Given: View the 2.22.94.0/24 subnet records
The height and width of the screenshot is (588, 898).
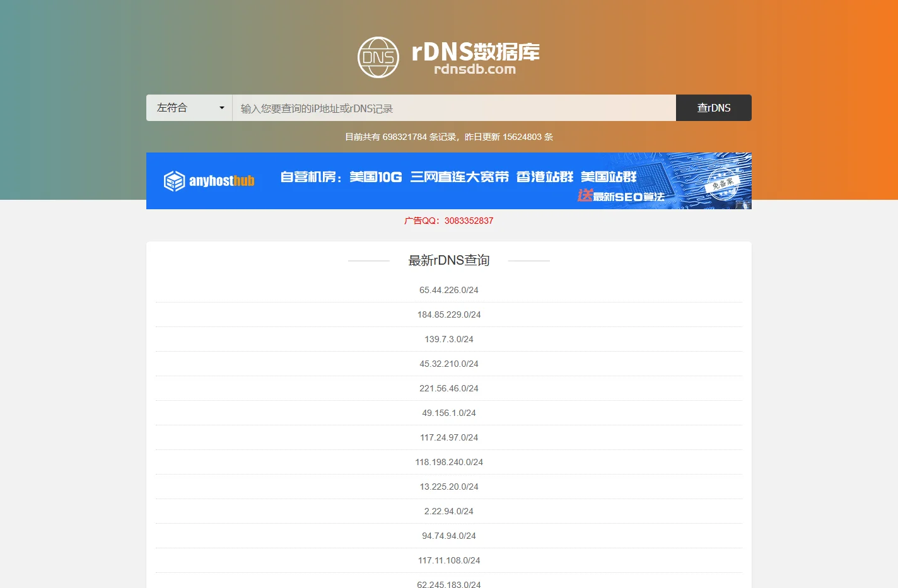Looking at the screenshot, I should (x=449, y=511).
